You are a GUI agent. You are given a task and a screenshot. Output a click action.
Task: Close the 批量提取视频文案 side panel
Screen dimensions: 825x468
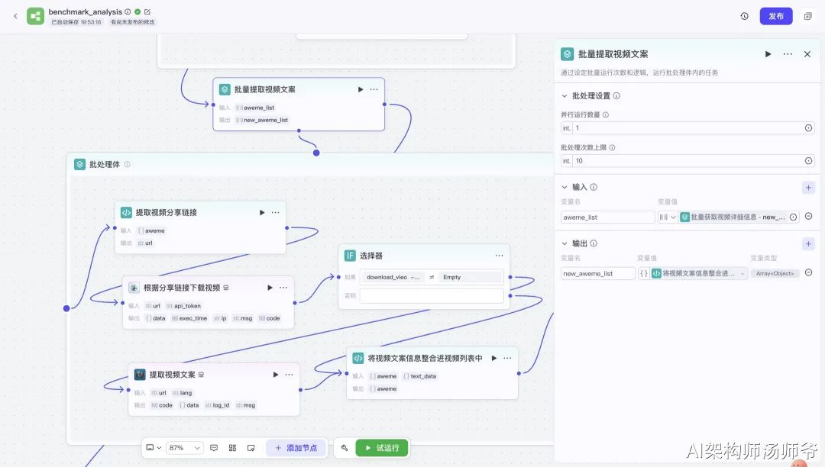click(x=807, y=54)
